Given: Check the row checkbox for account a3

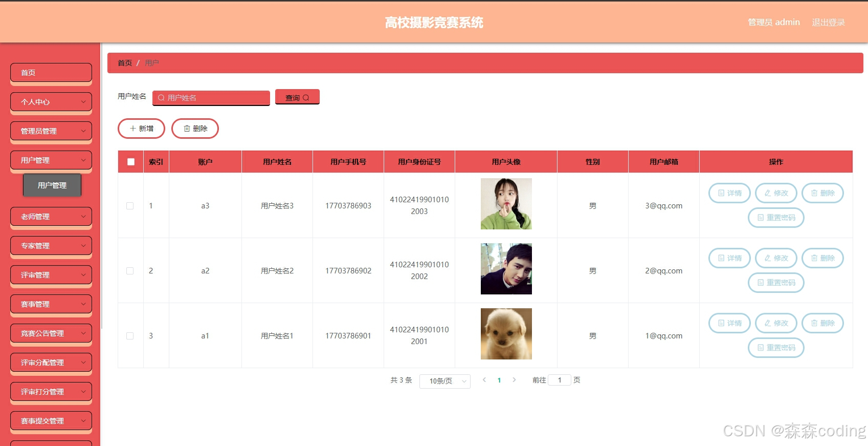Looking at the screenshot, I should [x=130, y=206].
